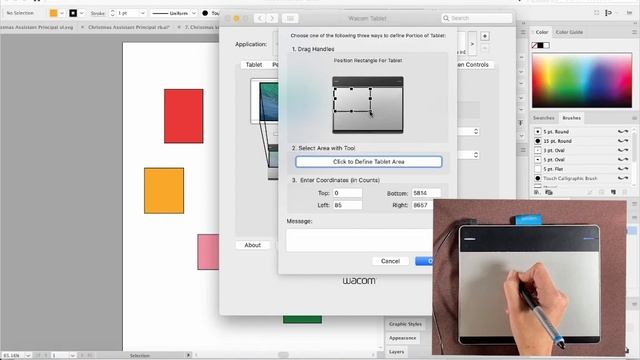Image resolution: width=640 pixels, height=360 pixels.
Task: Select the Tablet tab in Wacom preferences
Action: tap(253, 65)
